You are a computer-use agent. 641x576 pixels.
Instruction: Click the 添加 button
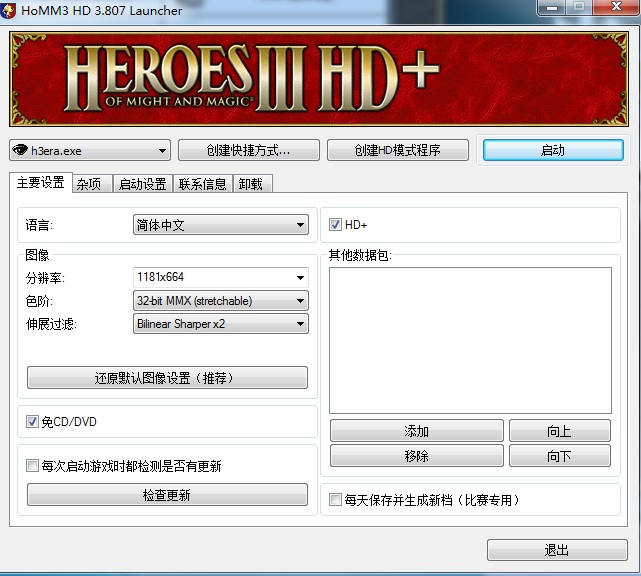[417, 431]
